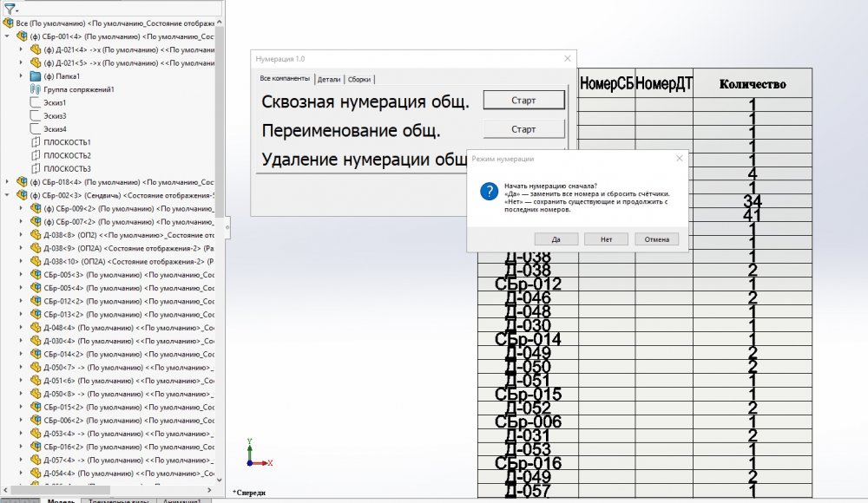Screen dimensions: 868x503
Task: Click Да in the Режим нумерации dialog
Action: pos(556,239)
